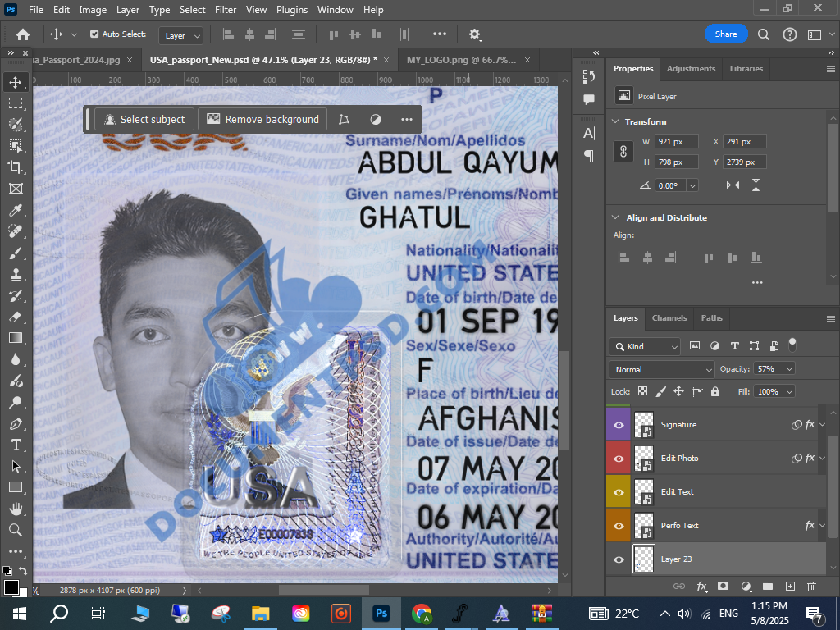Select the Spot Healing Brush tool
The width and height of the screenshot is (840, 630).
(x=16, y=231)
